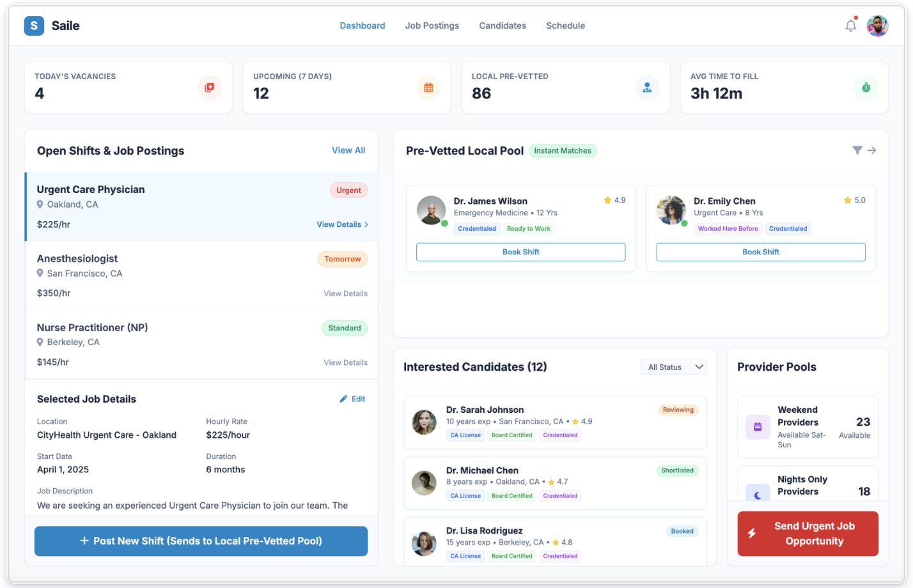Image resolution: width=913 pixels, height=588 pixels.
Task: Open View Details for Nurse Practitioner (NP)
Action: click(x=345, y=362)
